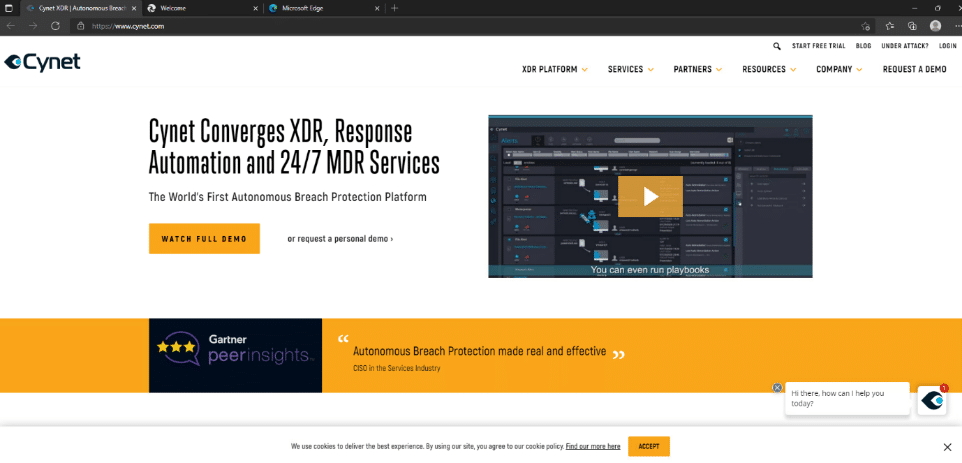Viewport: 962px width, 463px height.
Task: Expand the Partners menu arrow
Action: pyautogui.click(x=718, y=70)
